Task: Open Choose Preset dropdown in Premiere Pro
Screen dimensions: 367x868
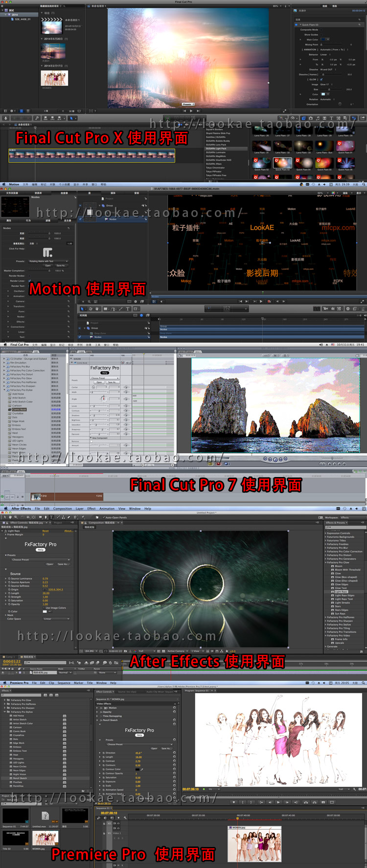Action: tap(140, 744)
